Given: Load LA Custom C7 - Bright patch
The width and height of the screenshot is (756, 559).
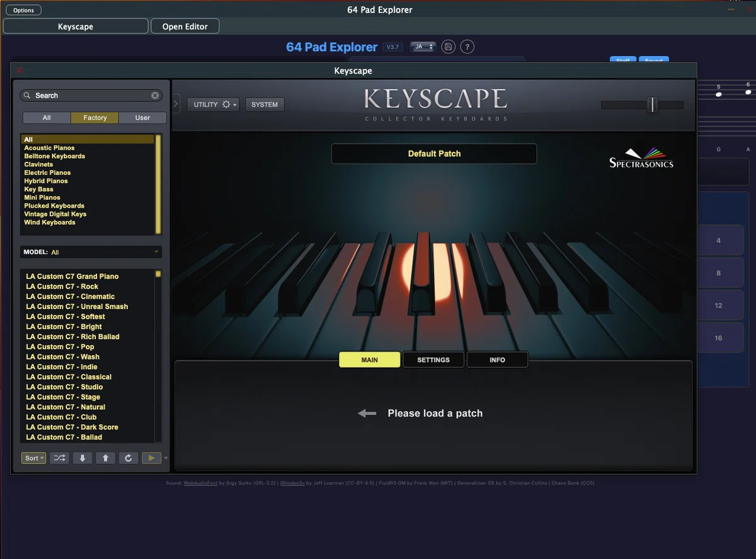Looking at the screenshot, I should [64, 327].
